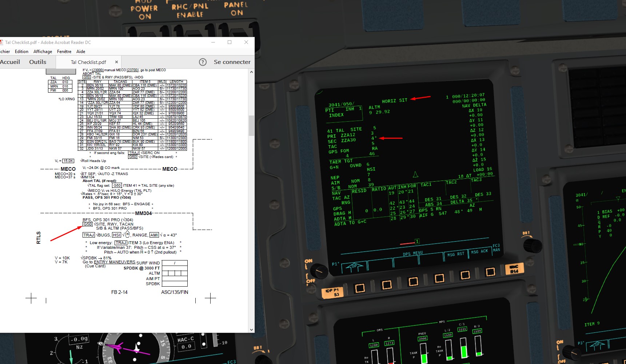Push the MFD edge key below MSG ACK
The width and height of the screenshot is (626, 364).
pos(490,272)
